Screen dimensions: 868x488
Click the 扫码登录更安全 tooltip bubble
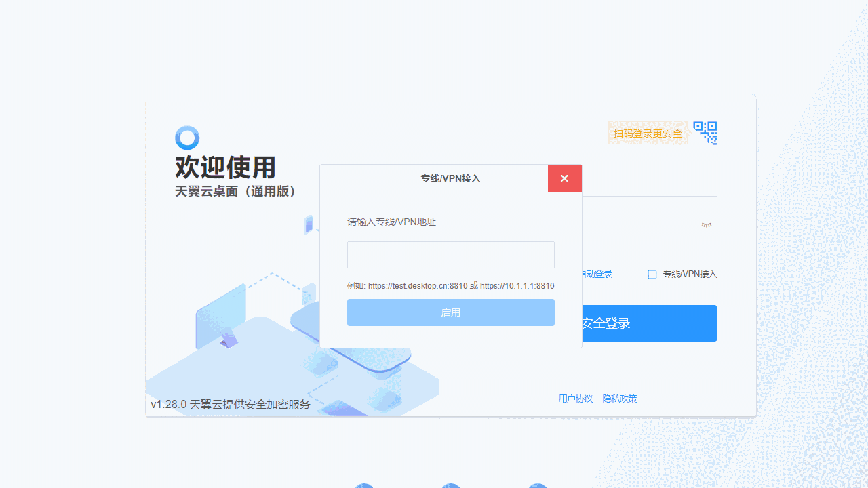(648, 133)
